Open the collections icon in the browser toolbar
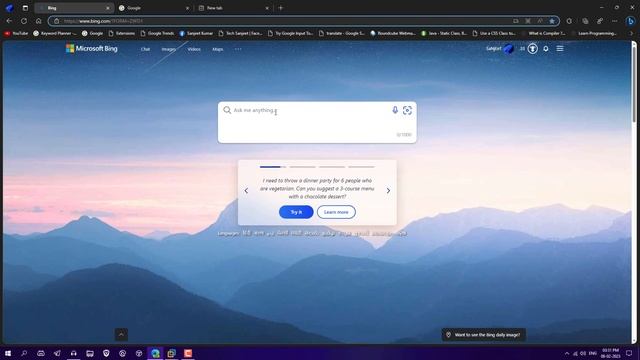Viewport: 640px width, 360px height. [x=585, y=21]
